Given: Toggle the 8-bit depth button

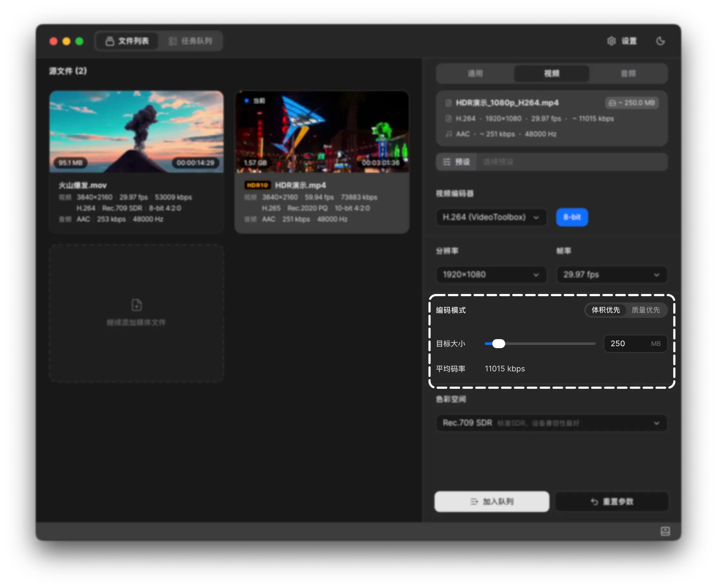Looking at the screenshot, I should click(x=572, y=217).
